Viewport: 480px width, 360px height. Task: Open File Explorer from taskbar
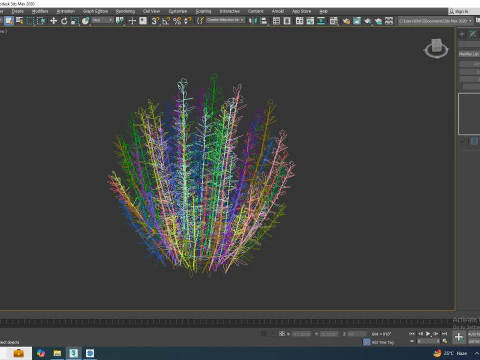57,353
